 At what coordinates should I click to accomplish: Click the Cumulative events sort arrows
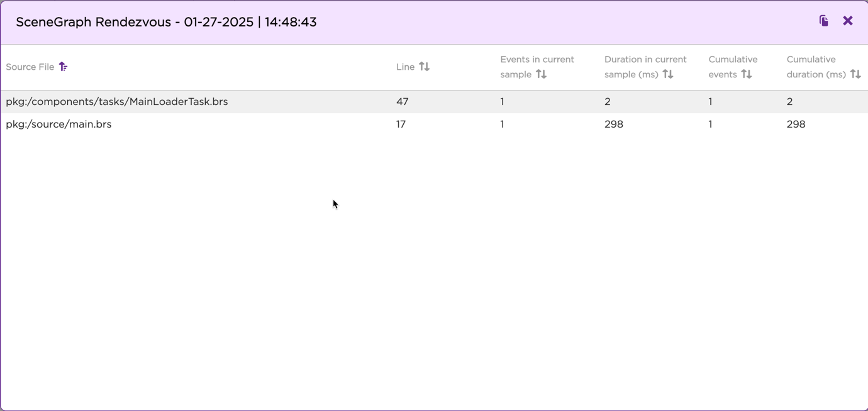[x=747, y=74]
